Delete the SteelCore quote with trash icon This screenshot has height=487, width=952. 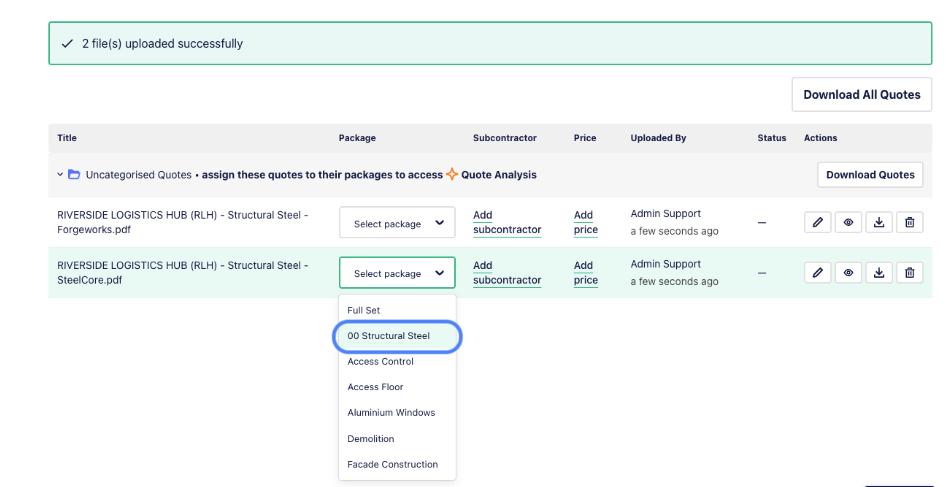tap(909, 272)
